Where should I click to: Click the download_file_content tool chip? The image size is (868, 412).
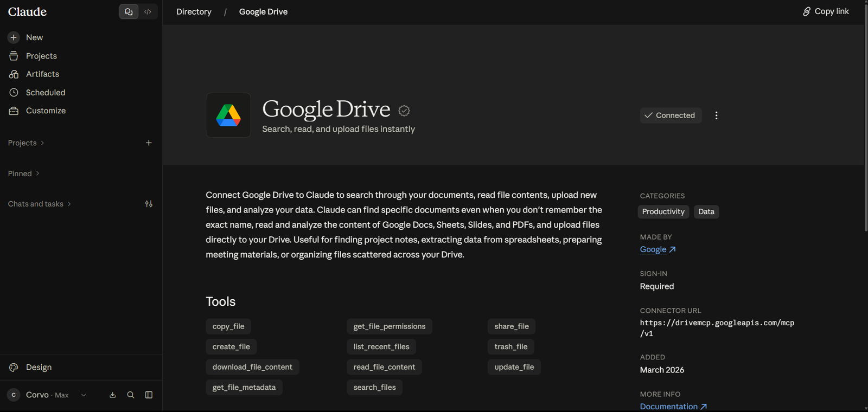pyautogui.click(x=252, y=367)
